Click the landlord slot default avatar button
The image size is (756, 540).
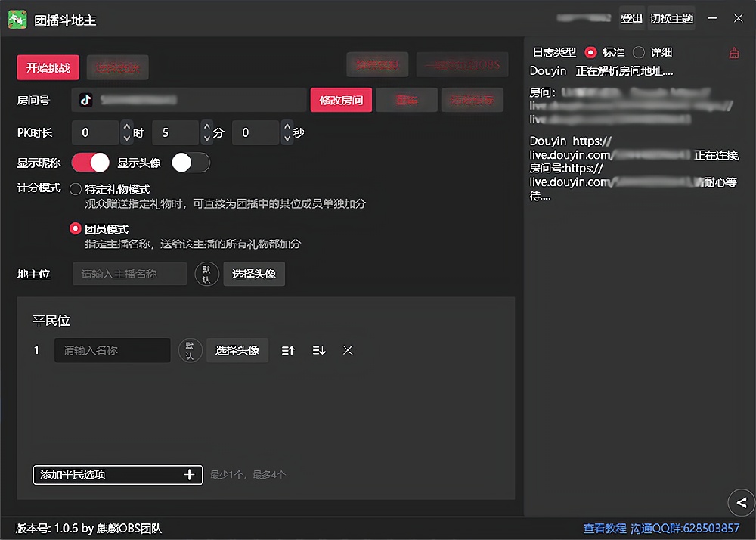(x=206, y=274)
